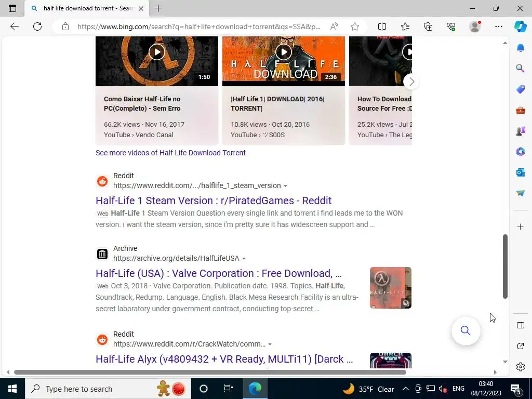Expand options for reddit CrackWatch URL

[x=270, y=344]
